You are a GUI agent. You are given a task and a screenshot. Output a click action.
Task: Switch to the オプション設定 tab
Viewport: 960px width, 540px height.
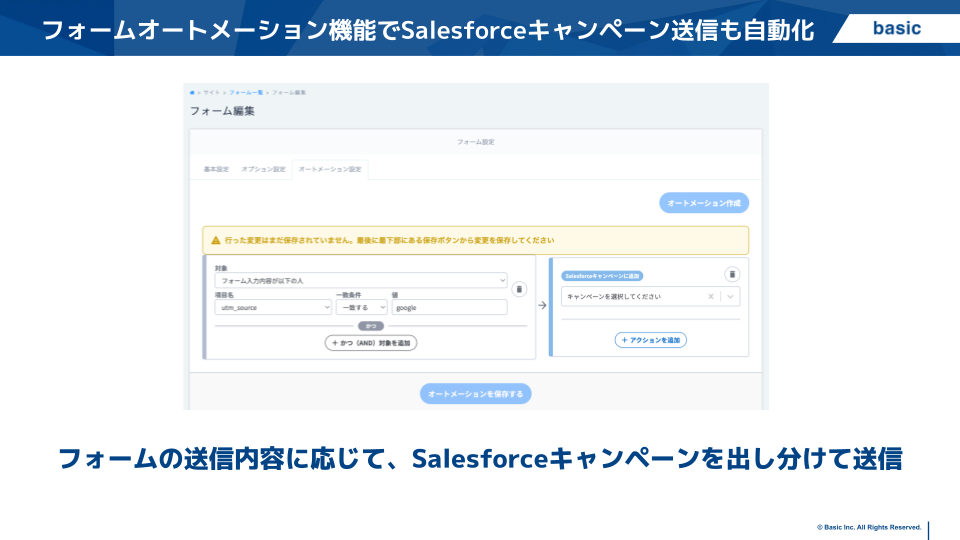point(263,169)
